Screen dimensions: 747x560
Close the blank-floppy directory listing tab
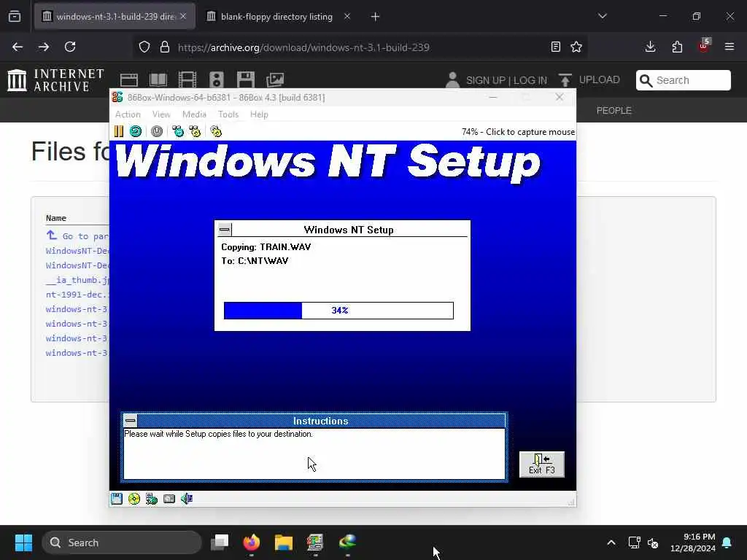tap(347, 16)
